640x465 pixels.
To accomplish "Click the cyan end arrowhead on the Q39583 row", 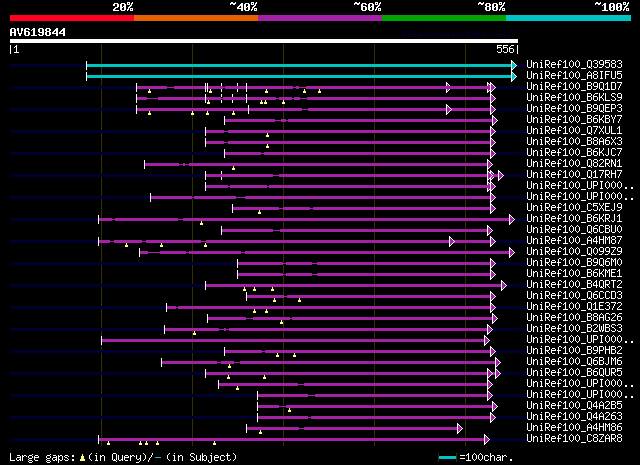I will pos(514,65).
